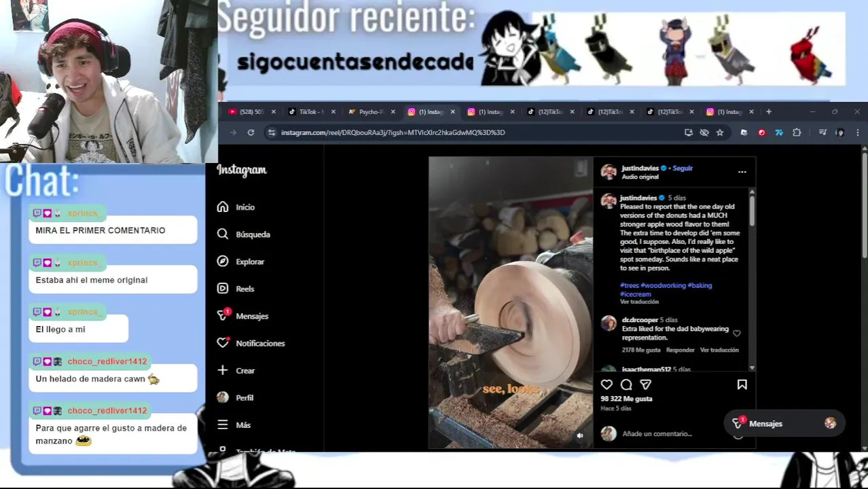The image size is (868, 489).
Task: Open a new browser tab
Action: click(x=769, y=111)
